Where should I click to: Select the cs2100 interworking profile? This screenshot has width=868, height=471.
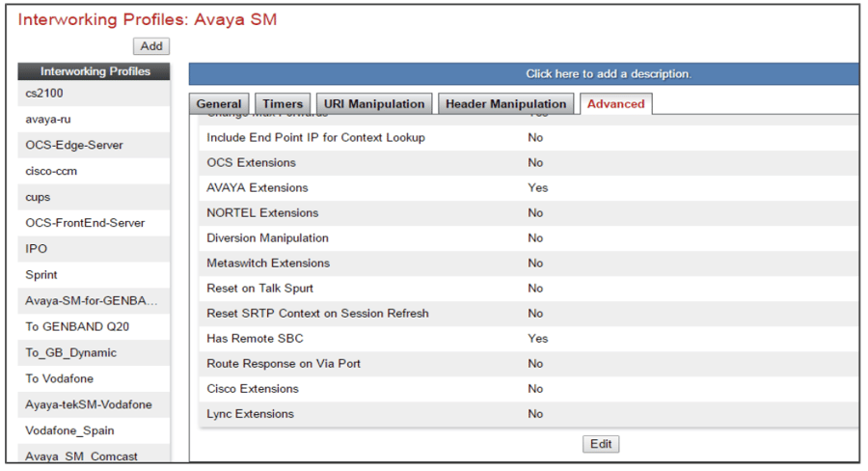(x=94, y=93)
